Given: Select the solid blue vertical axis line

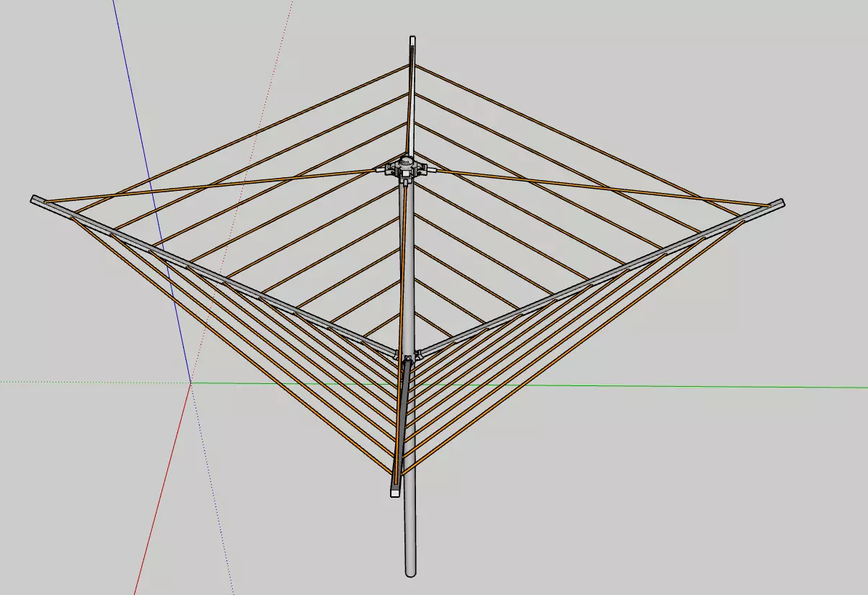Looking at the screenshot, I should (152, 190).
